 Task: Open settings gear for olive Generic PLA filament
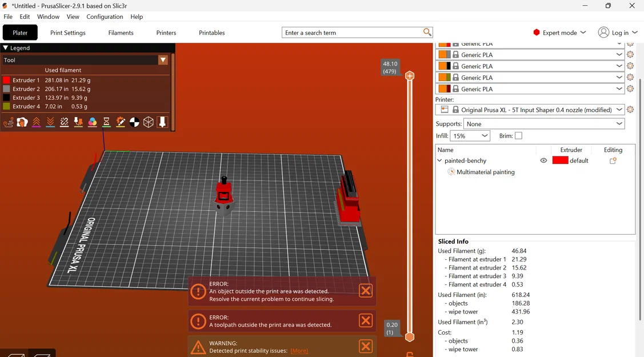pos(630,77)
